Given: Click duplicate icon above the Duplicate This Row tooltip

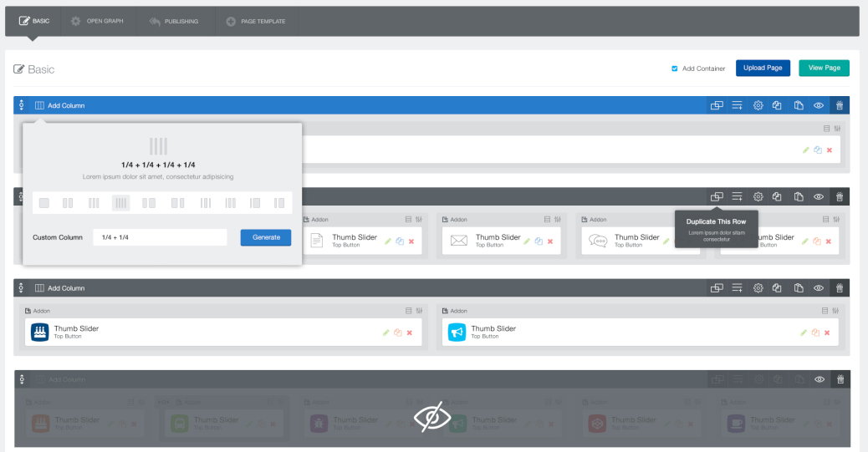Looking at the screenshot, I should [717, 196].
